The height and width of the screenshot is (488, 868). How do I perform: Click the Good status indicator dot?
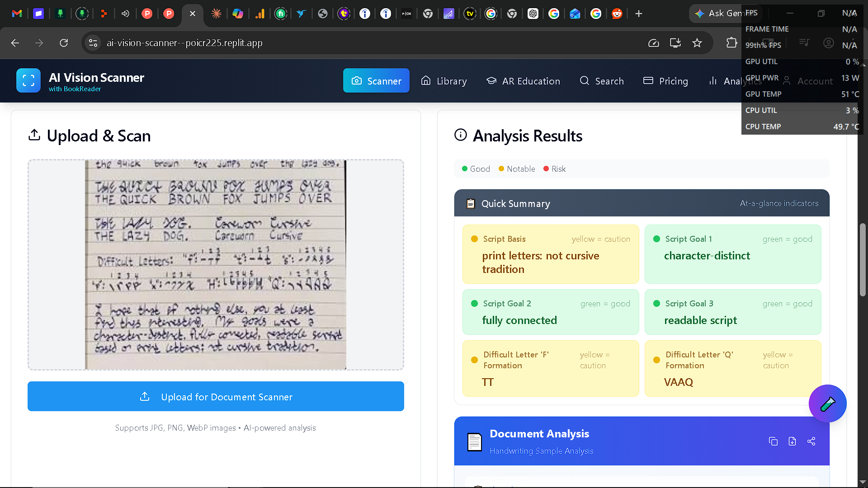pos(464,169)
